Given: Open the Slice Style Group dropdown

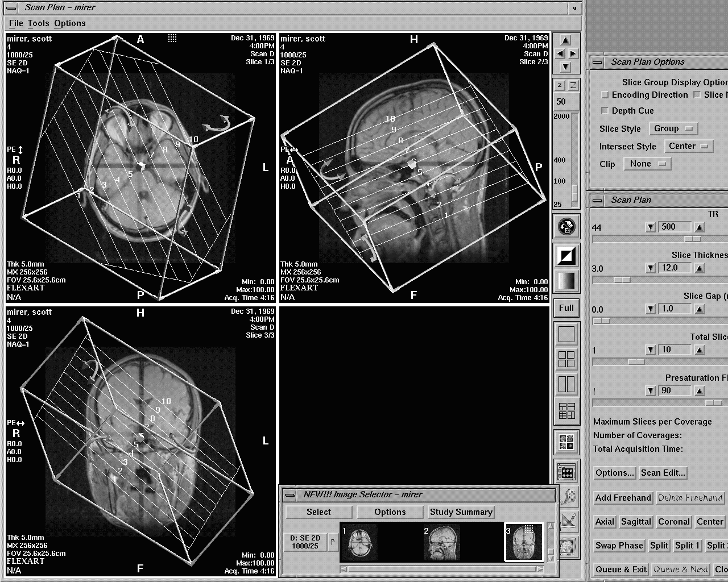Looking at the screenshot, I should point(673,128).
